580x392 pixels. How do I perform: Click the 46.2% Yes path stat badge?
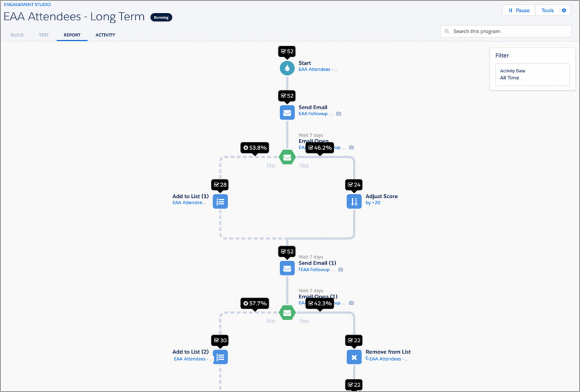tap(319, 148)
